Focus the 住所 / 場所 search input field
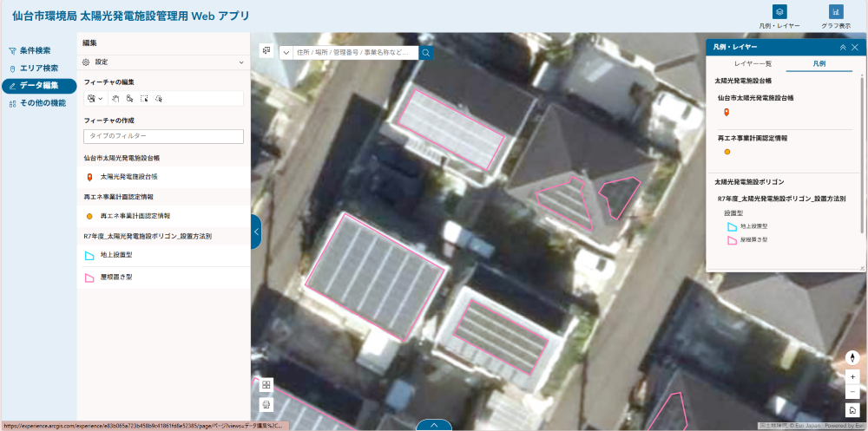The width and height of the screenshot is (868, 431). click(x=356, y=53)
